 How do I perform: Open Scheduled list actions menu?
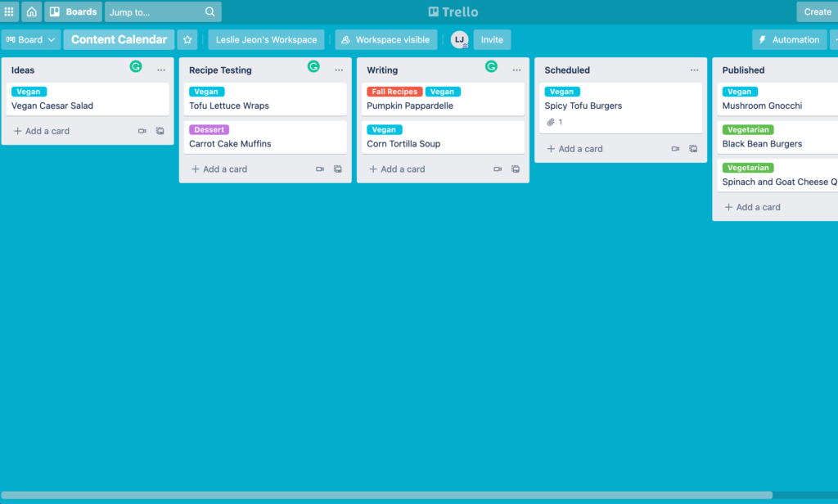694,70
